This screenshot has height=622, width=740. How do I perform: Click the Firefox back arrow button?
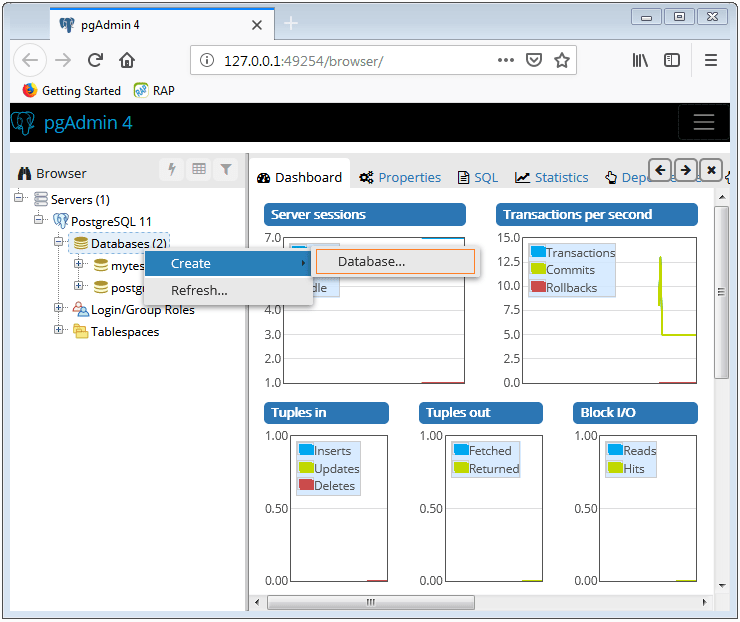tap(30, 60)
